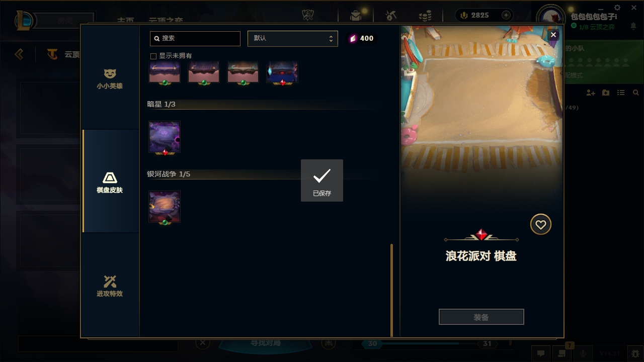Go back using the left chevron
Screen dimensions: 644x362
(x=19, y=54)
